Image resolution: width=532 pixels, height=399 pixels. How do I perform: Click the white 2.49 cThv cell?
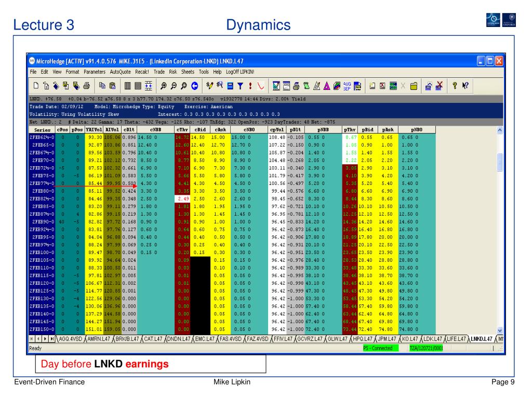coord(182,199)
